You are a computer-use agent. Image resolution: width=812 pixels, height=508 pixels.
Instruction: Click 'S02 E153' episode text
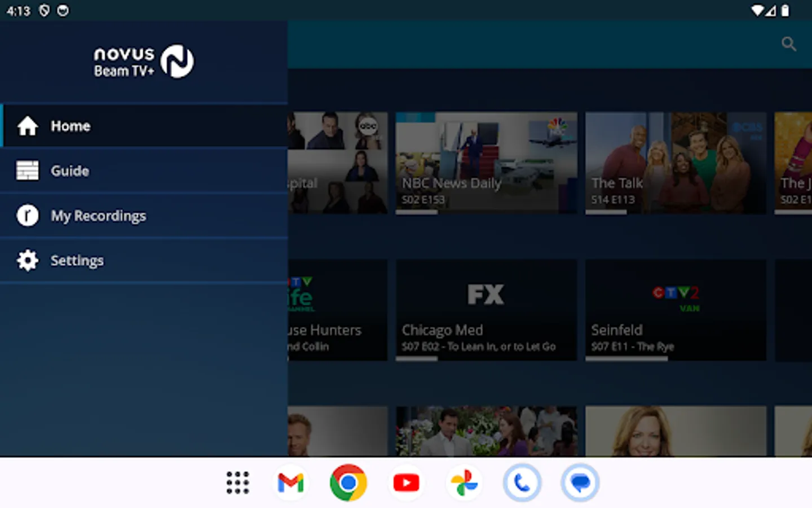423,200
